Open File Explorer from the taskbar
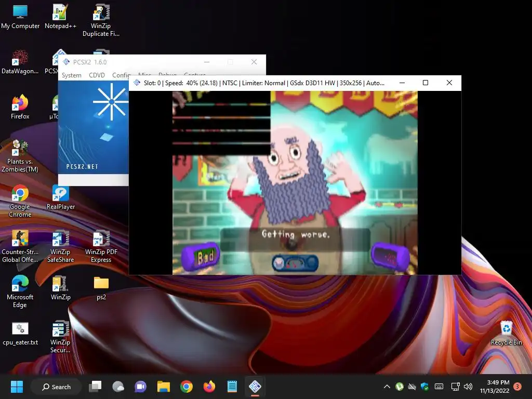532x399 pixels. tap(164, 387)
